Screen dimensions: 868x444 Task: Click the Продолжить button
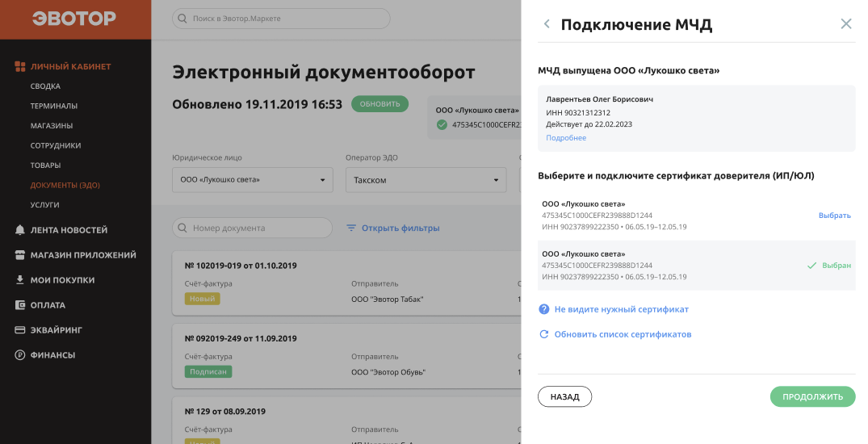click(812, 396)
